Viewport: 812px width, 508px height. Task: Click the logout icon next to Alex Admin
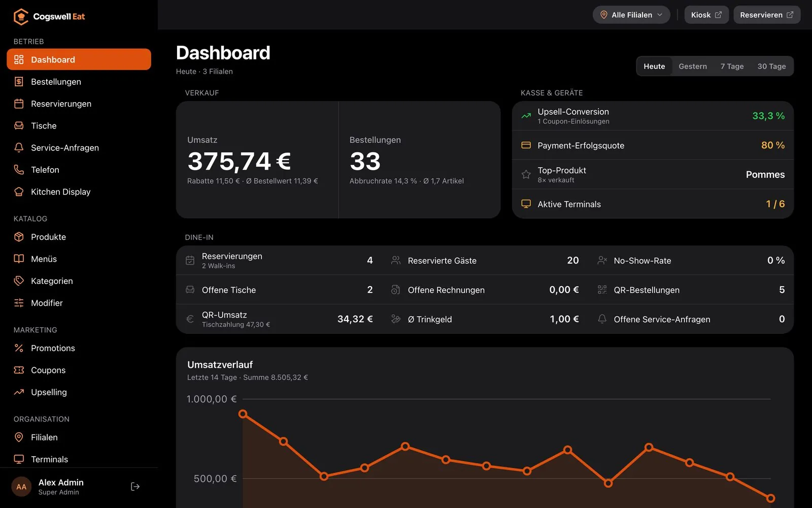pyautogui.click(x=135, y=487)
